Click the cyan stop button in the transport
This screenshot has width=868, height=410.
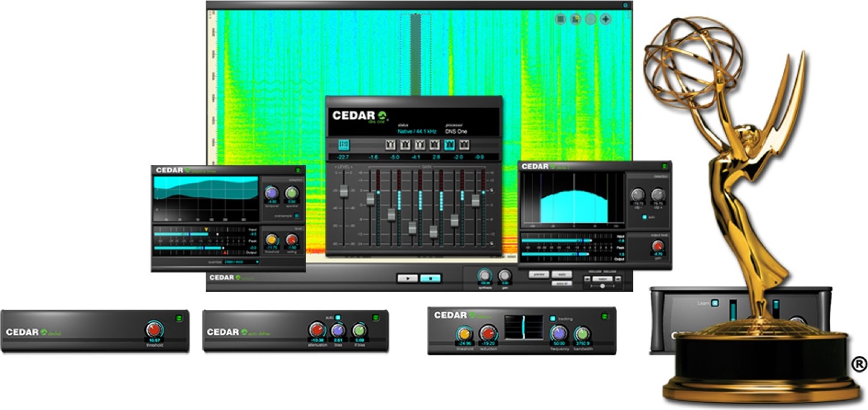click(430, 278)
